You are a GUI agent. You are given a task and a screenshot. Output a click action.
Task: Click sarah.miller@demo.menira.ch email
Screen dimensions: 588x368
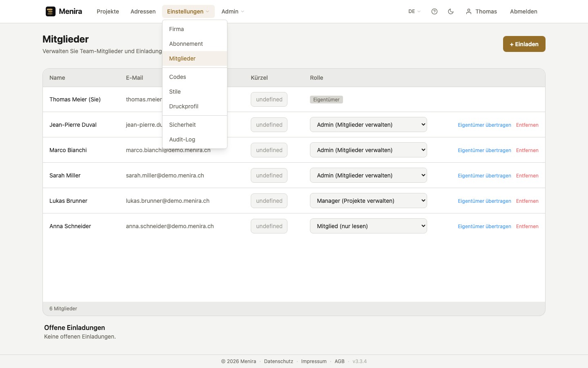coord(165,175)
